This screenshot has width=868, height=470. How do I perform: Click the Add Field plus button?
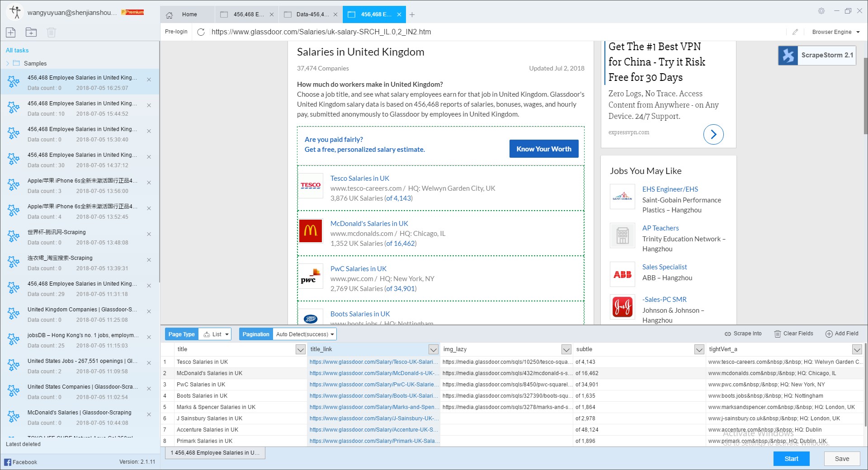pyautogui.click(x=842, y=334)
